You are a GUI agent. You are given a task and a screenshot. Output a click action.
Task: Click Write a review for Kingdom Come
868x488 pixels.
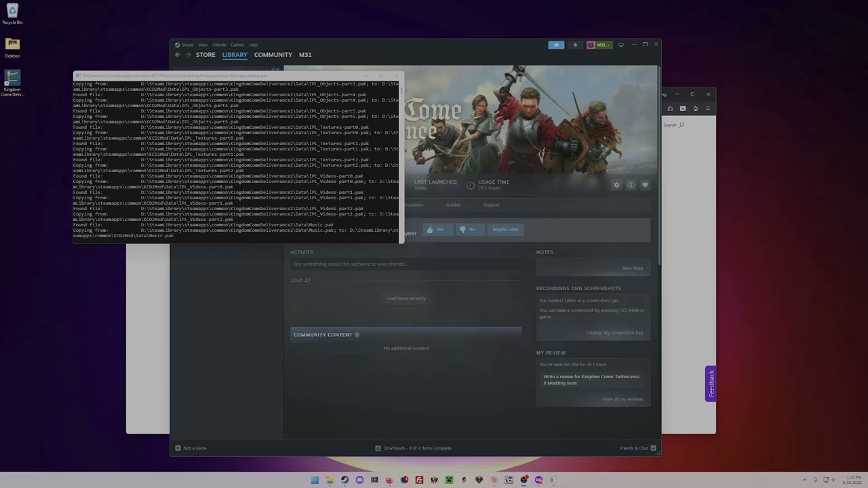591,380
